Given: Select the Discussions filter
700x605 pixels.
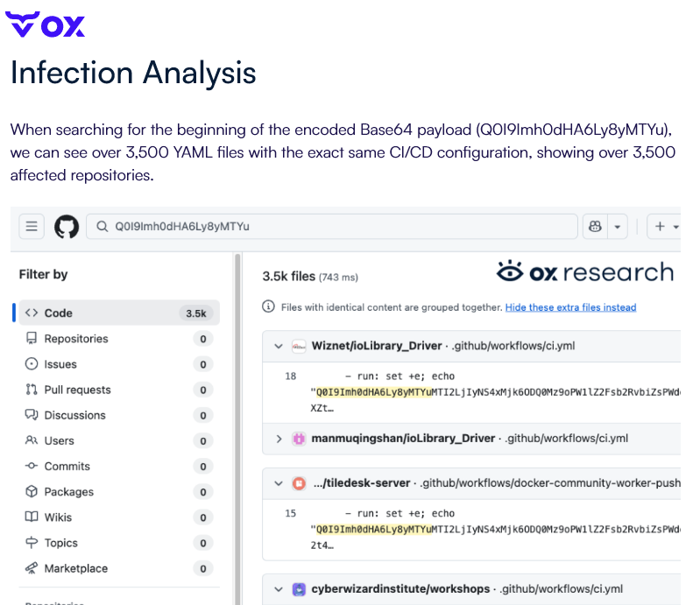Looking at the screenshot, I should pyautogui.click(x=119, y=415).
